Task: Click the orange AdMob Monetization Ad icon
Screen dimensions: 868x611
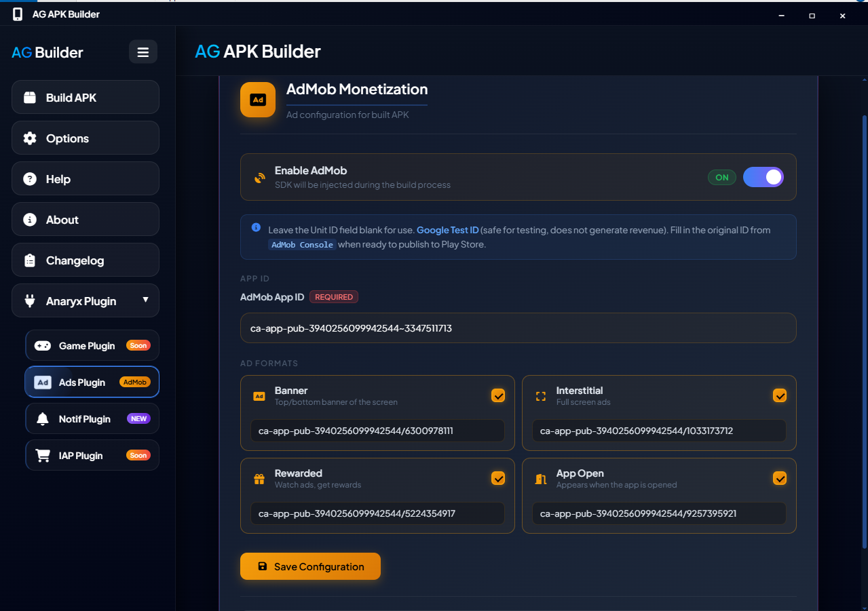Action: pos(258,100)
